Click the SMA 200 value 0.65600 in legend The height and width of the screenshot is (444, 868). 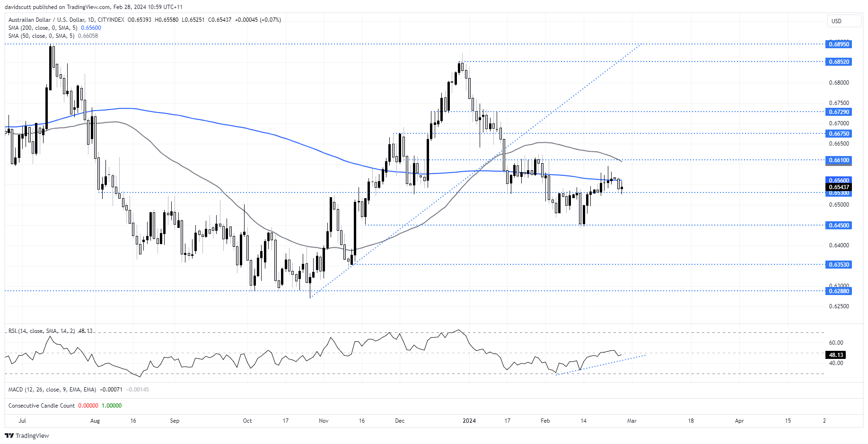[91, 28]
